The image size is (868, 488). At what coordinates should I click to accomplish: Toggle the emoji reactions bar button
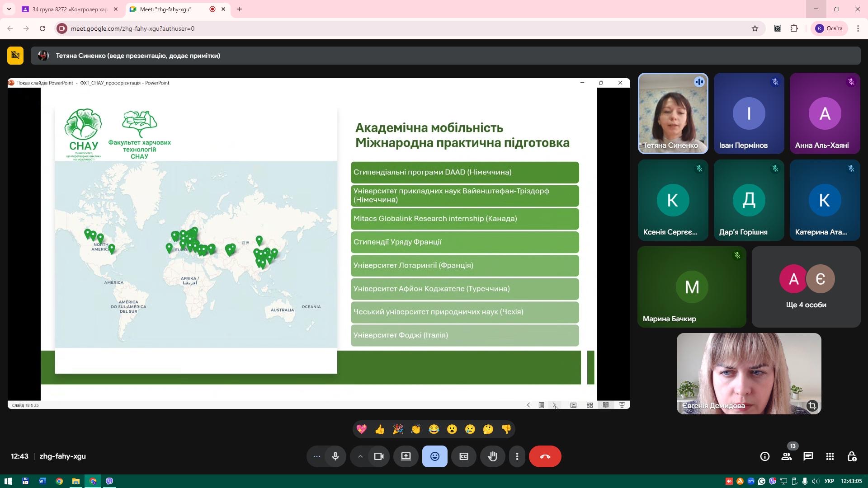(x=434, y=456)
